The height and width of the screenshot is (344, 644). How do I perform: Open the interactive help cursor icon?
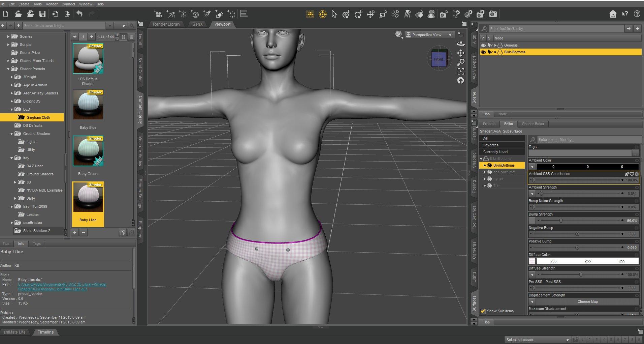coord(625,14)
